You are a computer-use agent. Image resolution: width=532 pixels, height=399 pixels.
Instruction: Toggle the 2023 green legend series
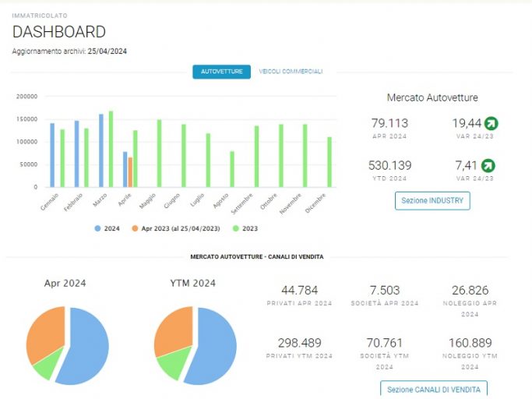(245, 228)
